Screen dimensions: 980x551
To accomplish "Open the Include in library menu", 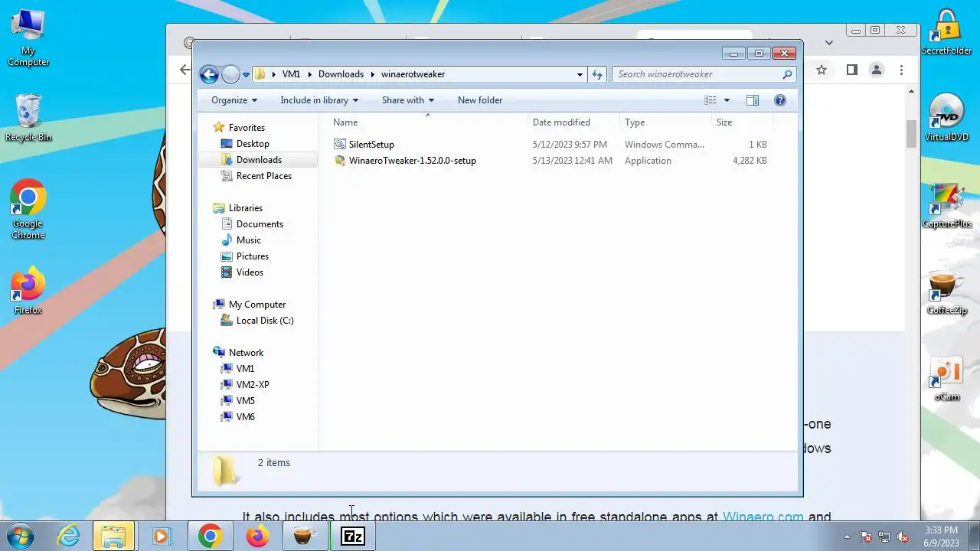I will pyautogui.click(x=319, y=100).
